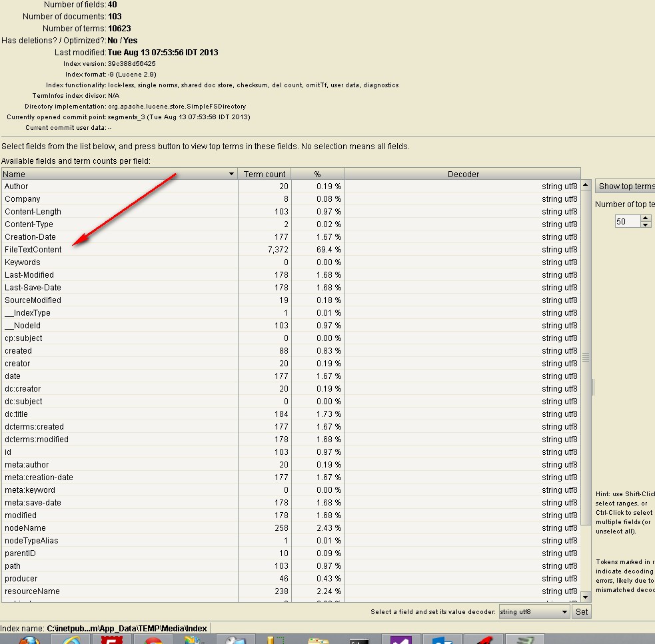Viewport: 655px width, 644px height.
Task: Select the nodeName field row
Action: [x=291, y=528]
